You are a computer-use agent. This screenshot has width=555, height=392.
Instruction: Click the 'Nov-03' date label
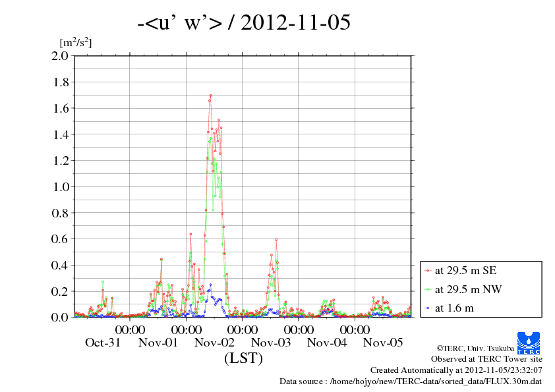coord(271,343)
